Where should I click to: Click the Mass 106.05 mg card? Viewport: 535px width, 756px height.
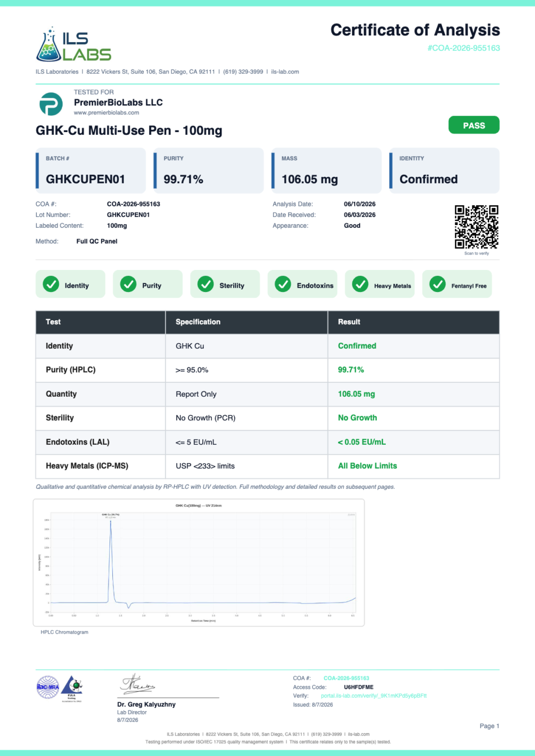click(326, 171)
